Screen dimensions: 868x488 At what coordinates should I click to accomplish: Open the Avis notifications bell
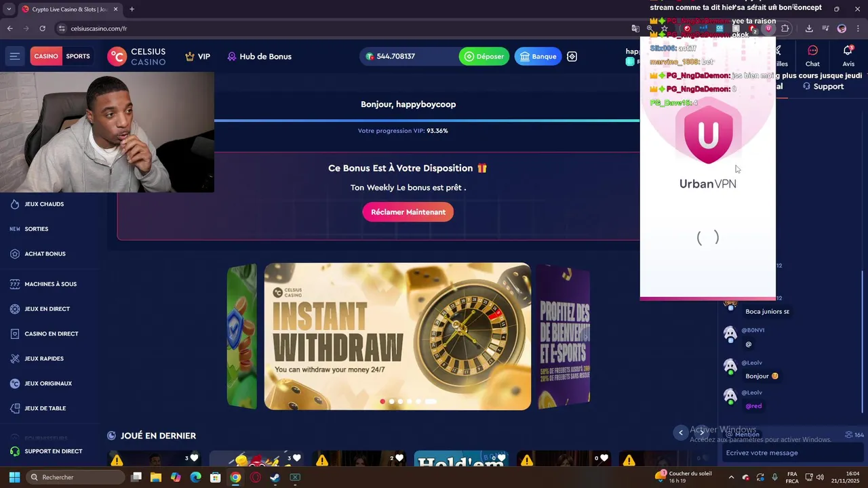[848, 56]
